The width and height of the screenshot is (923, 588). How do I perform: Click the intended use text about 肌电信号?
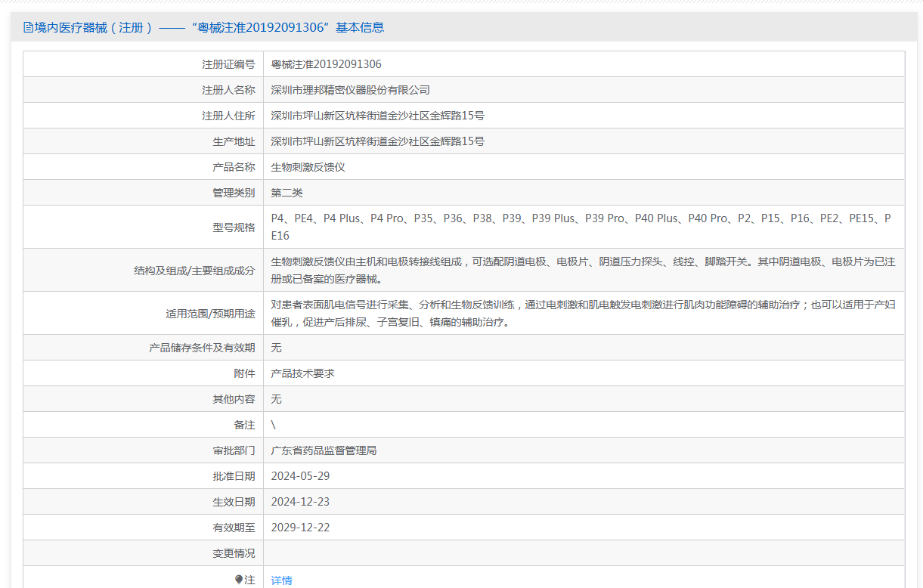click(583, 313)
